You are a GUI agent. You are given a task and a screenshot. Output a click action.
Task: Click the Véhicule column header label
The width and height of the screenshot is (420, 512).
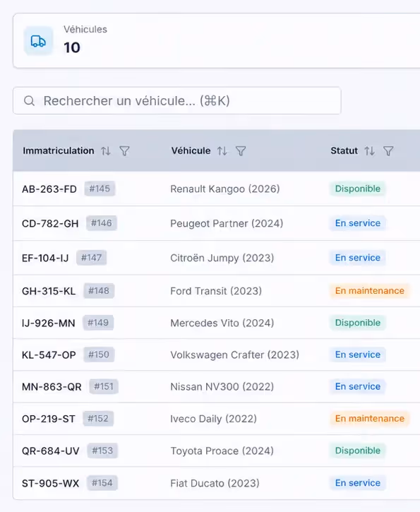(191, 151)
